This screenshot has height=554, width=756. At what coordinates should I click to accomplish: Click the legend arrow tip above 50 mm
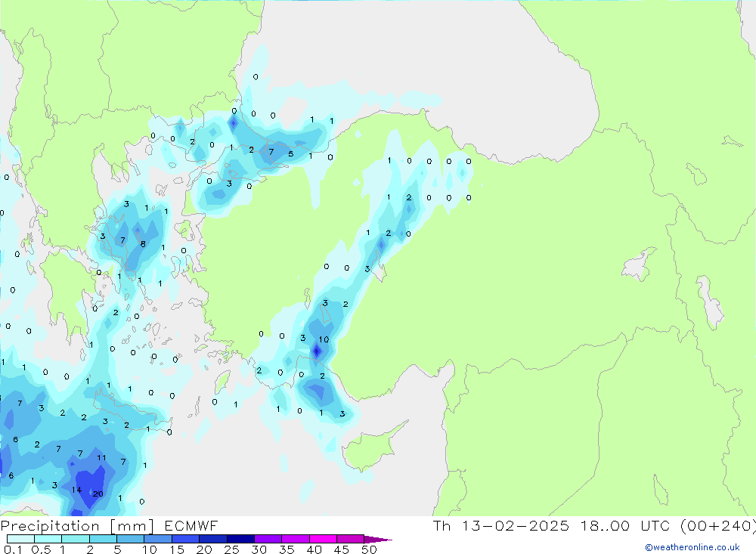[378, 540]
